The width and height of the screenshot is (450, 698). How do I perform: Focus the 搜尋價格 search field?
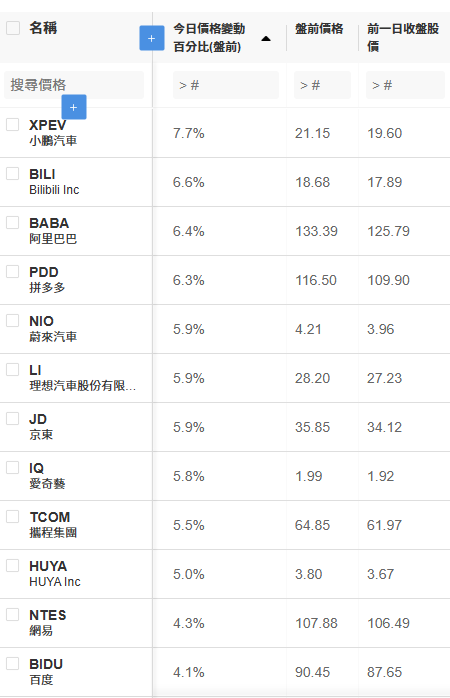(74, 85)
